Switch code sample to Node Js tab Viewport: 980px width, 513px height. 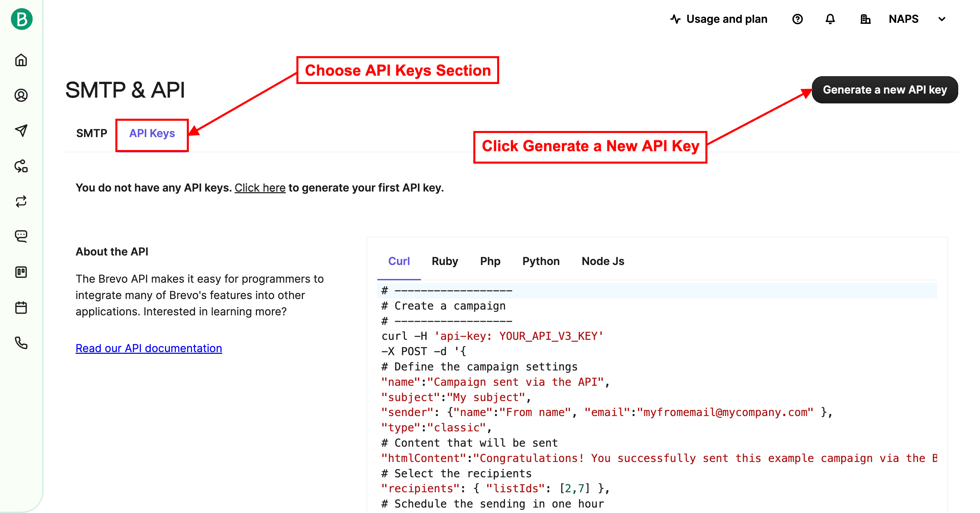pyautogui.click(x=603, y=261)
